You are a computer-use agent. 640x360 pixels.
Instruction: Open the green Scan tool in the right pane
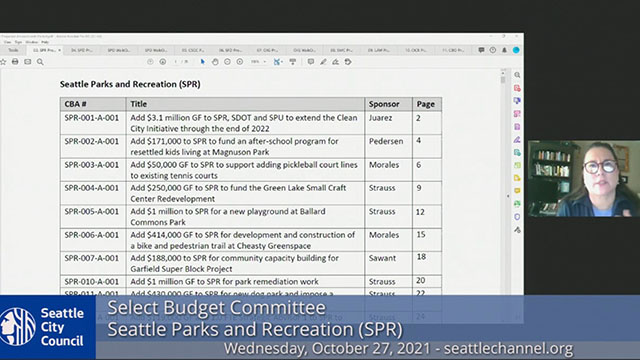pos(517,204)
